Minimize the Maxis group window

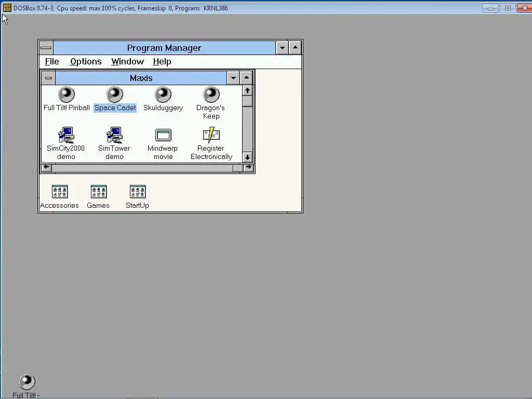(233, 78)
